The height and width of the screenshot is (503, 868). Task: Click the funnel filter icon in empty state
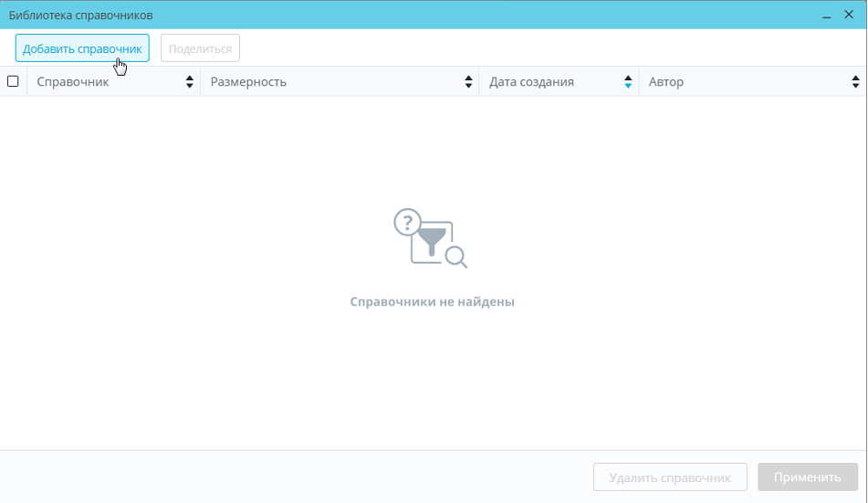pos(431,241)
